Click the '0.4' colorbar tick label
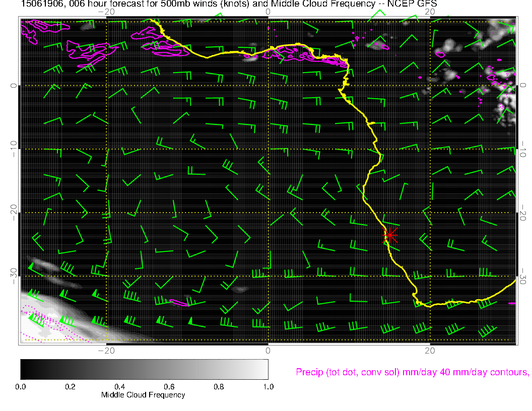Screen dimensions: 532x411 pos(120,387)
